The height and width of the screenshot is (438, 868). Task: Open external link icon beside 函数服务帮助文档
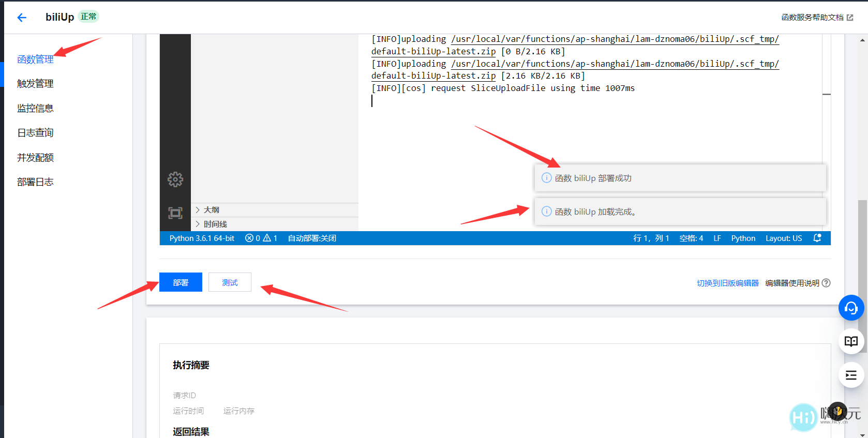(850, 18)
